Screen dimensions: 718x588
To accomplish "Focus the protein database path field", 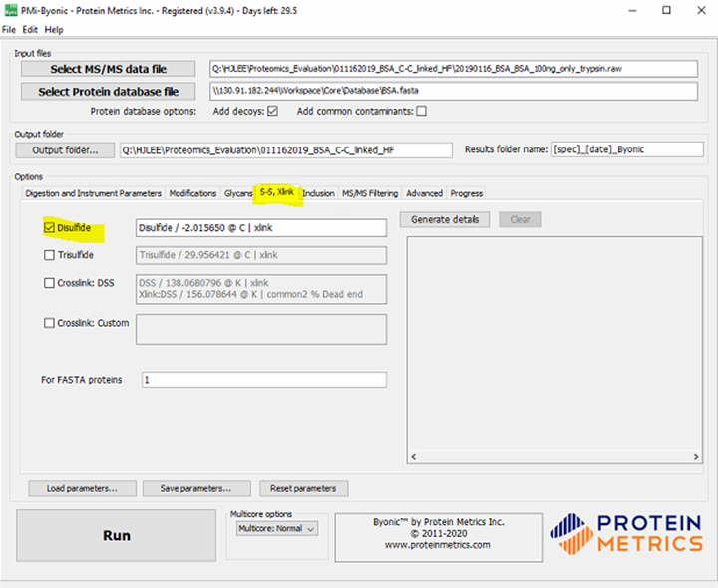I will tap(454, 91).
